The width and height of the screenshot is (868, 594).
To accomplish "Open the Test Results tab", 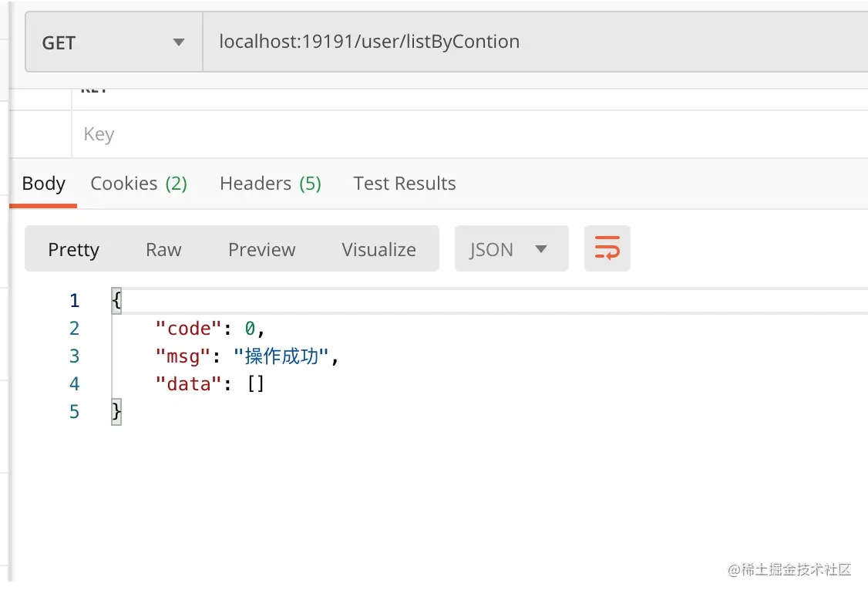I will pyautogui.click(x=405, y=184).
